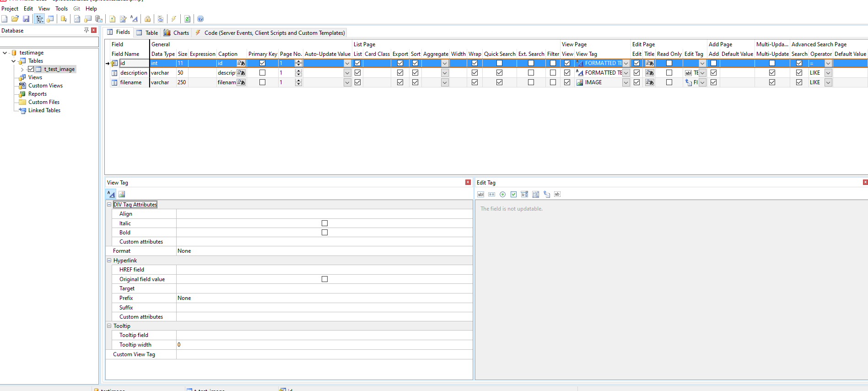This screenshot has height=391, width=868.
Task: Collapse the Tables tree node
Action: pos(14,61)
